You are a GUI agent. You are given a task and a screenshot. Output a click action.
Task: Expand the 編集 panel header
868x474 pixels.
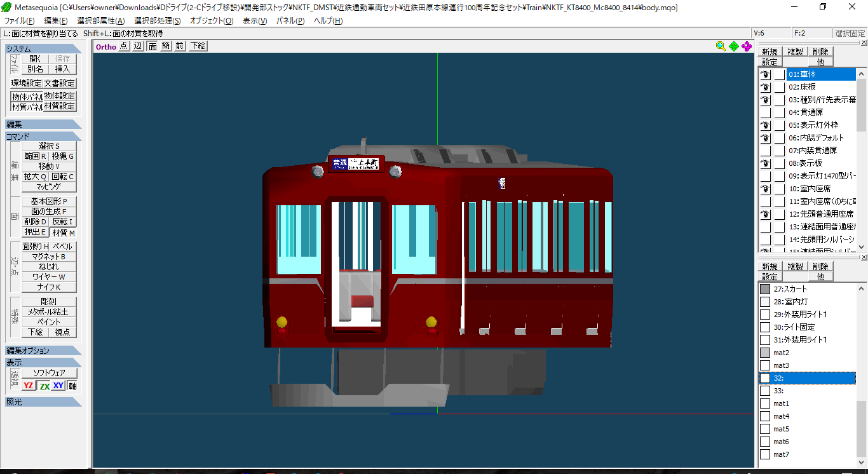point(43,125)
